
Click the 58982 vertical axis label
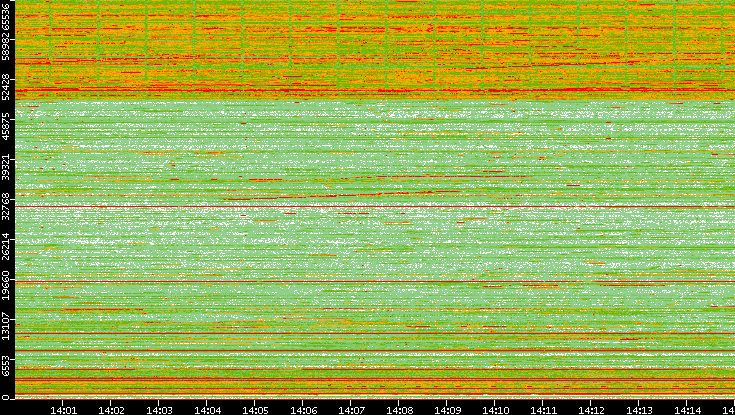tap(5, 46)
